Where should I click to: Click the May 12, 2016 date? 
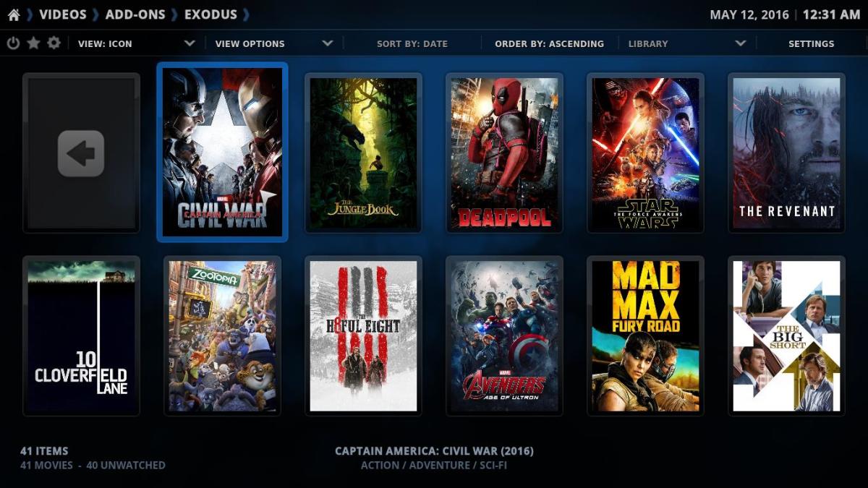[x=749, y=14]
